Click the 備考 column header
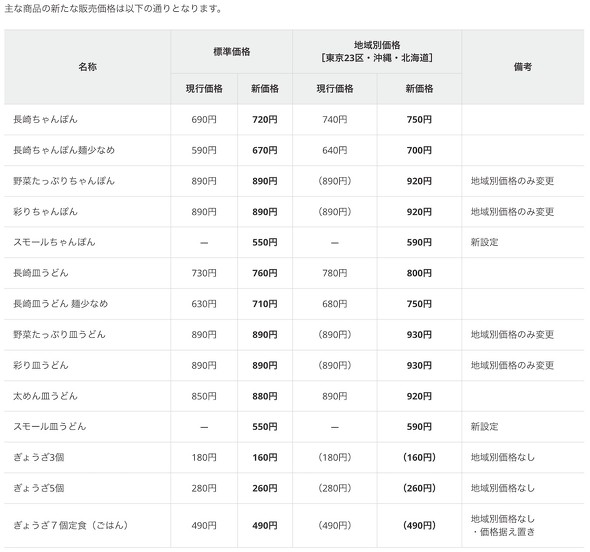The height and width of the screenshot is (552, 590). tap(523, 67)
